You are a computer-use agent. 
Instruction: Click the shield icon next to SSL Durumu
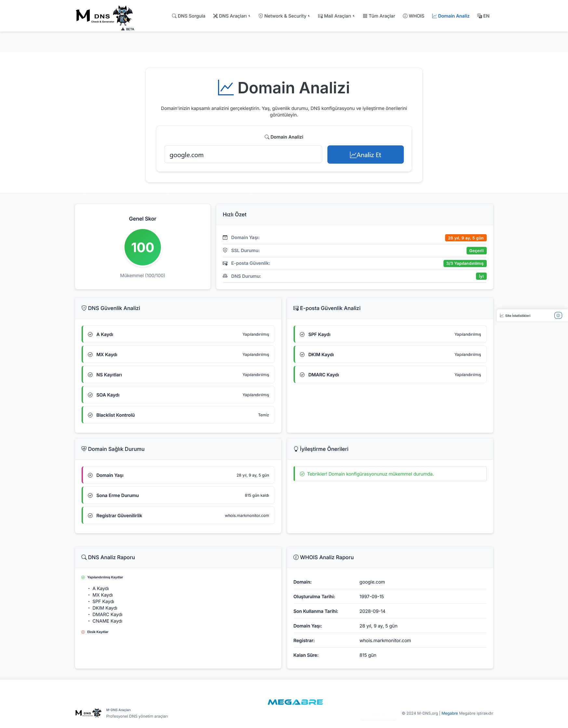(x=225, y=250)
